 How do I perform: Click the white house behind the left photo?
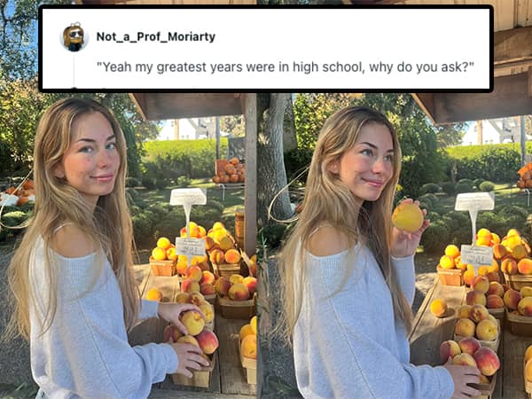(x=195, y=129)
